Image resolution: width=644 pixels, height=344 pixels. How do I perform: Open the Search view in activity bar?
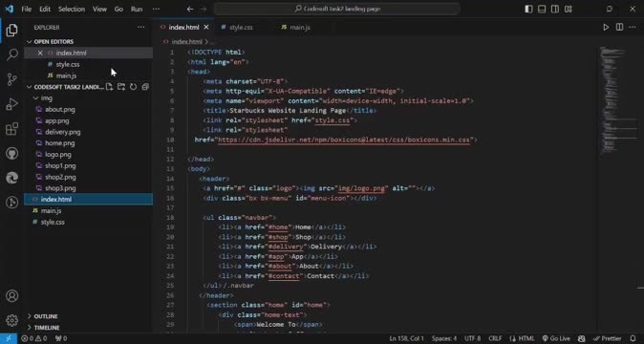[12, 54]
